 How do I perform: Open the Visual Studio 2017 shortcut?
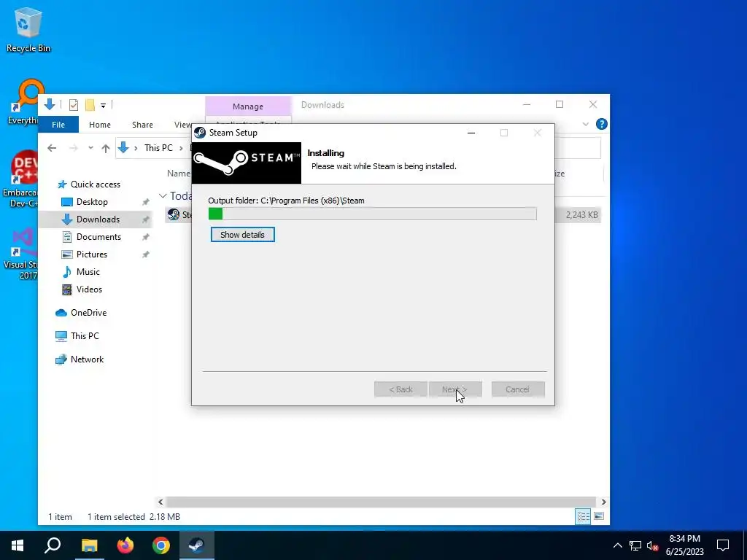pos(21,254)
